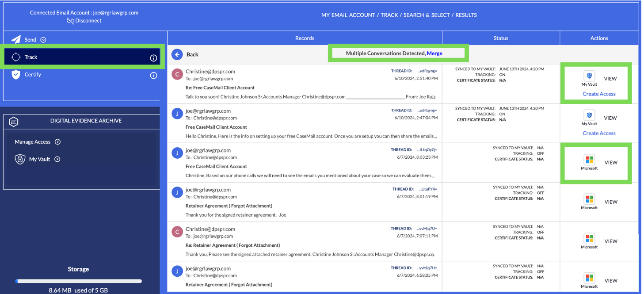
Task: Click the Microsoft icon for 7:07:11 PM email
Action: coord(589,238)
